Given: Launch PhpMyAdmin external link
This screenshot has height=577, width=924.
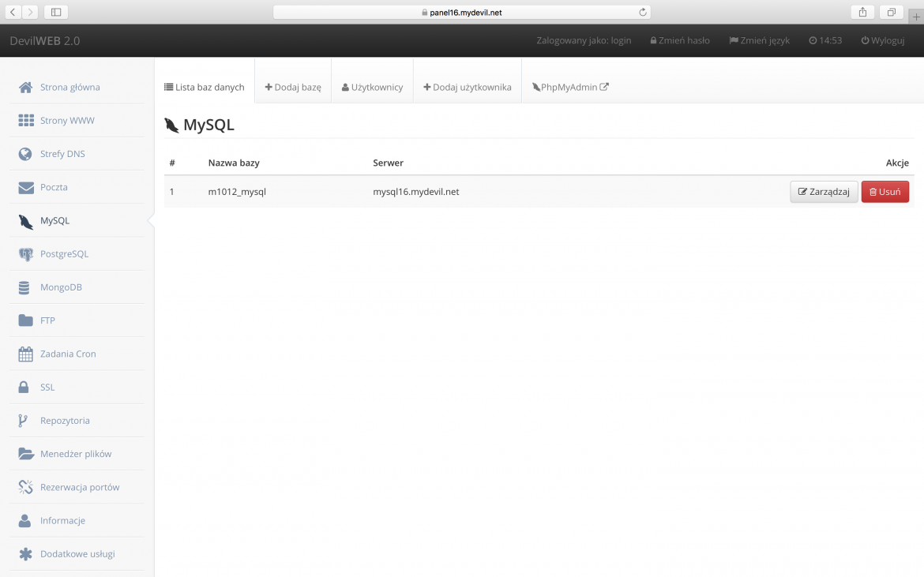Looking at the screenshot, I should (569, 87).
